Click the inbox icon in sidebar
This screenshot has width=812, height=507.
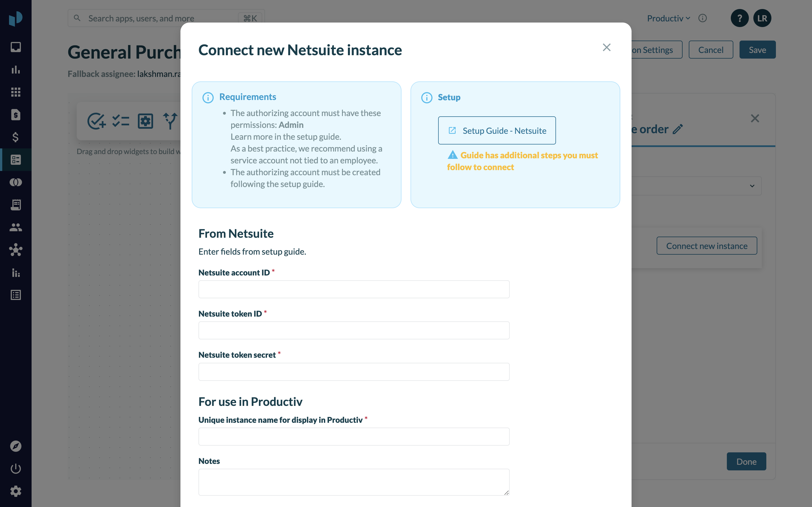16,47
